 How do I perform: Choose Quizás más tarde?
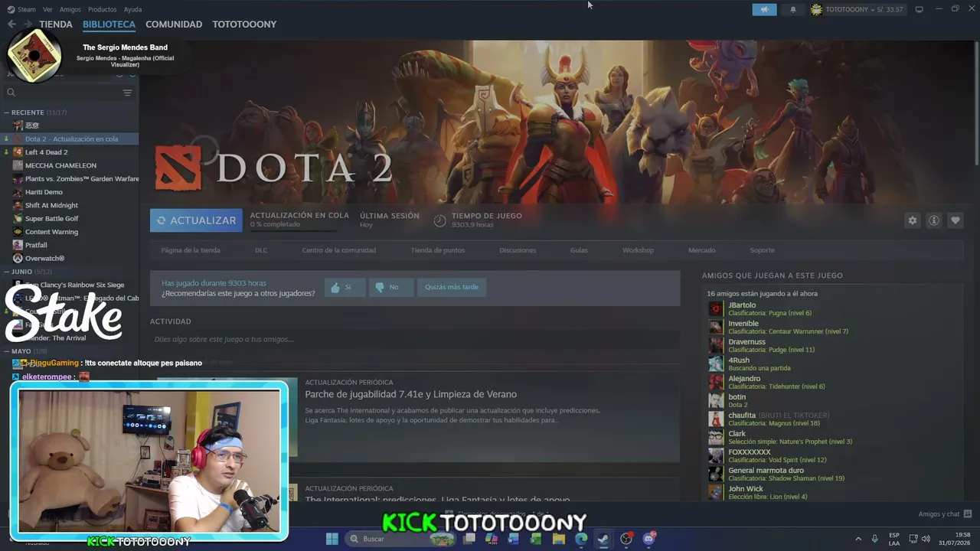(452, 288)
